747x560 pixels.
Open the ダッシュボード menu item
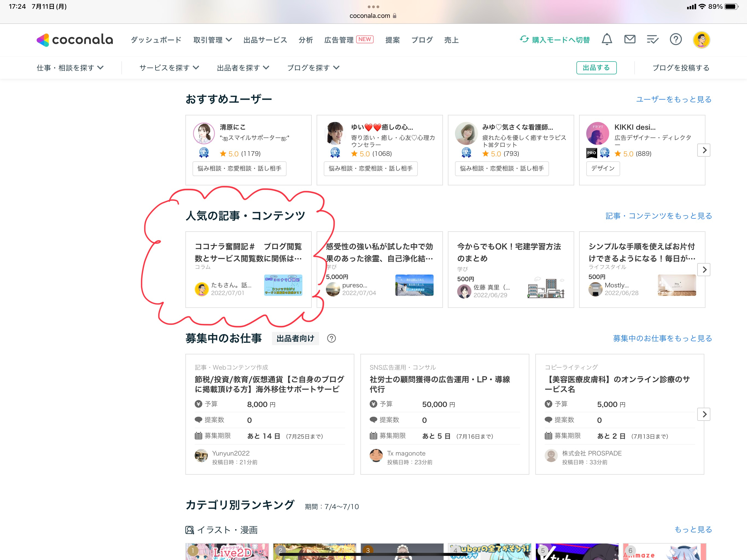156,40
